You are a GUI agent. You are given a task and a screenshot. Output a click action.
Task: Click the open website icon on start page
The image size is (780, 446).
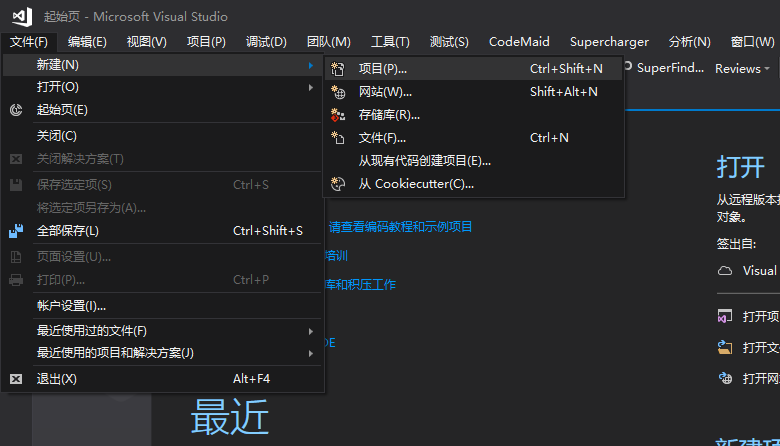point(725,378)
